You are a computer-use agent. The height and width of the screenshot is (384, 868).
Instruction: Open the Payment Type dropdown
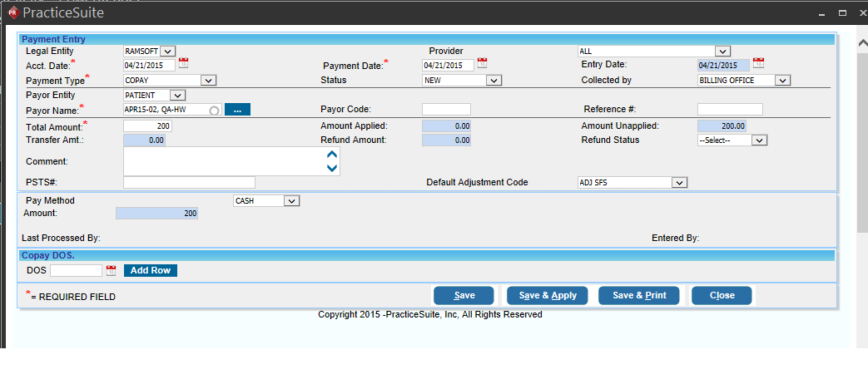coord(208,81)
